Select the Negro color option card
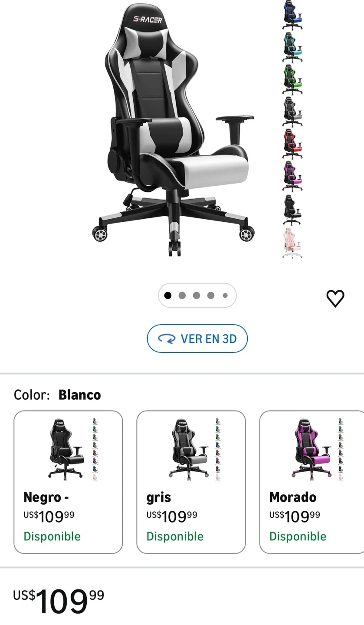The width and height of the screenshot is (364, 625). pyautogui.click(x=68, y=482)
